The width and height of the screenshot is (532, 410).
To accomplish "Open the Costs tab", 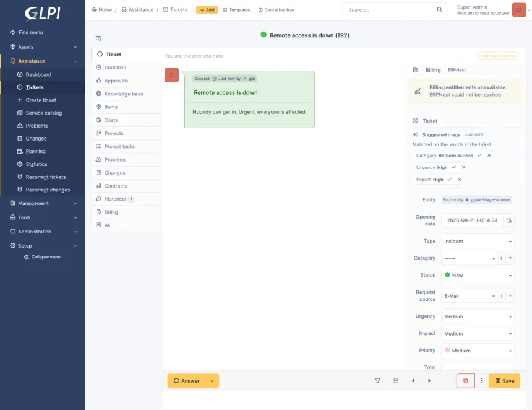I will [126, 120].
